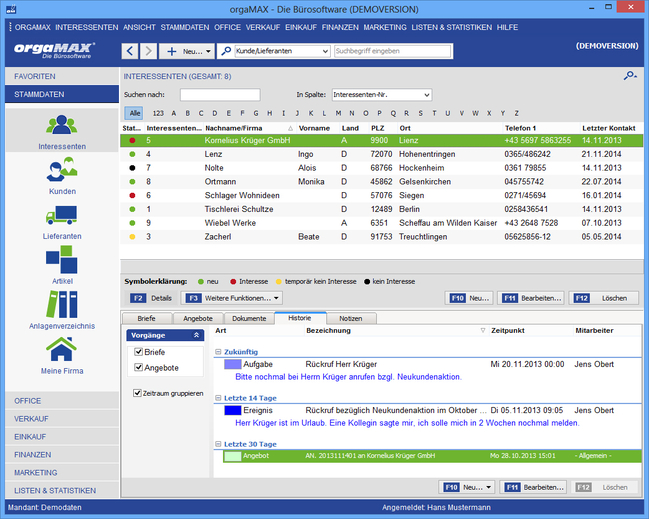Collapse the Letzte 30 Tage group
The width and height of the screenshot is (649, 519).
pyautogui.click(x=218, y=444)
